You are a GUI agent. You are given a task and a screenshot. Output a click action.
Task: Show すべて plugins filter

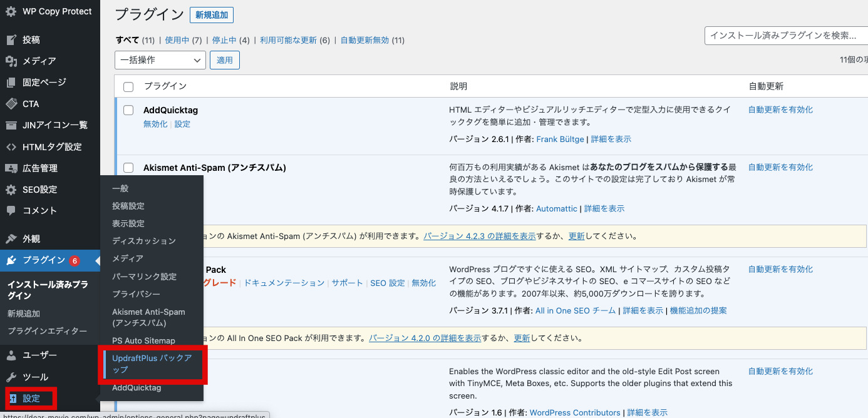coord(128,40)
